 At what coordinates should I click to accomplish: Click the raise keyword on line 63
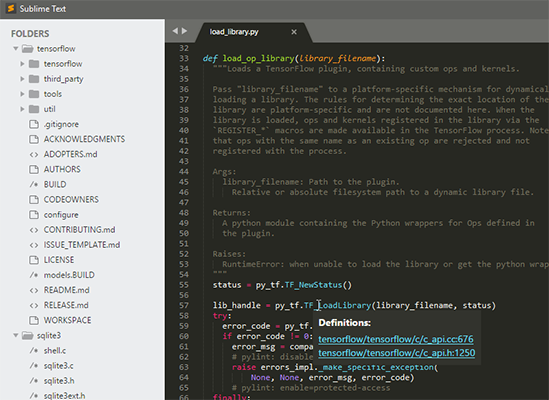(244, 367)
